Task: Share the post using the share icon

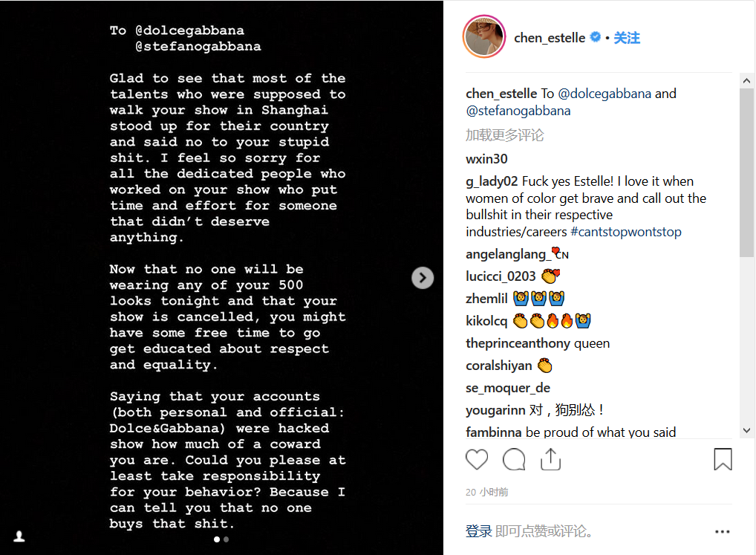Action: (x=550, y=460)
